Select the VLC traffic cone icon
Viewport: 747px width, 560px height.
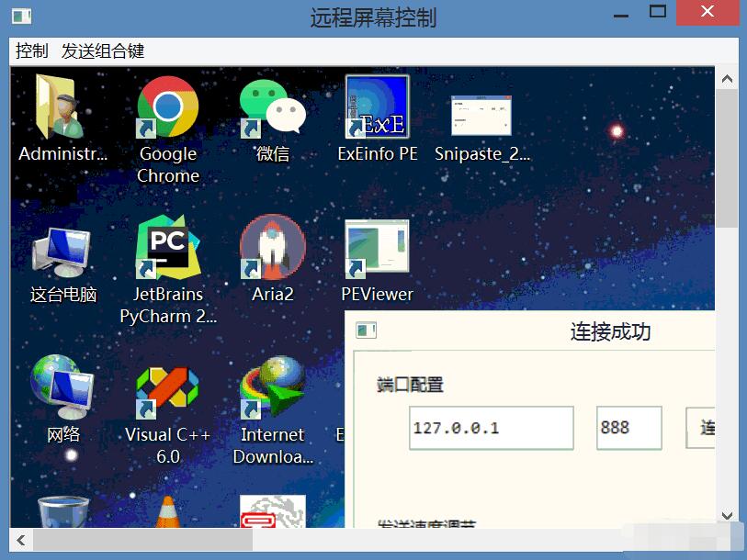168,512
